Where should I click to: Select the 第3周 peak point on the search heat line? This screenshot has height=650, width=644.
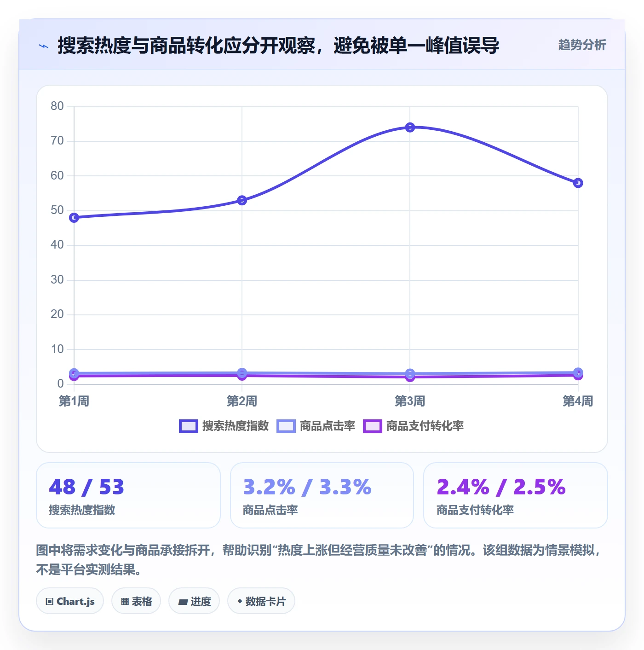[x=410, y=127]
